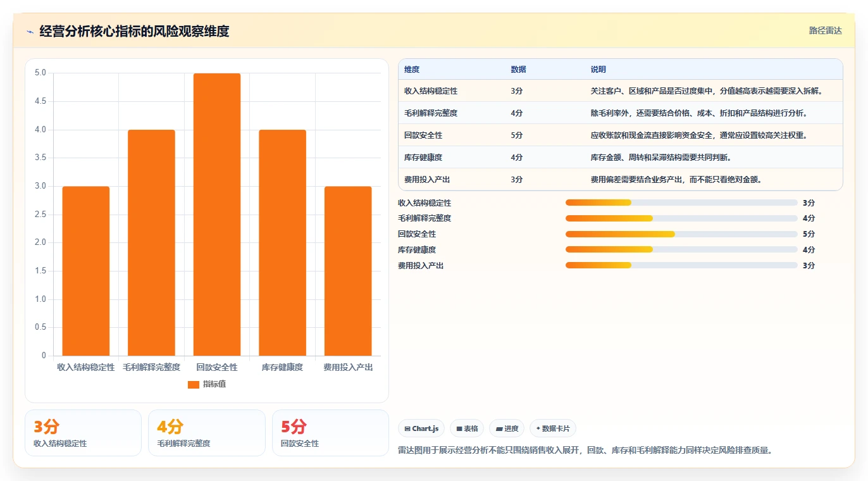Toggle the 指标值 legend swatch
The height and width of the screenshot is (481, 868).
[194, 384]
